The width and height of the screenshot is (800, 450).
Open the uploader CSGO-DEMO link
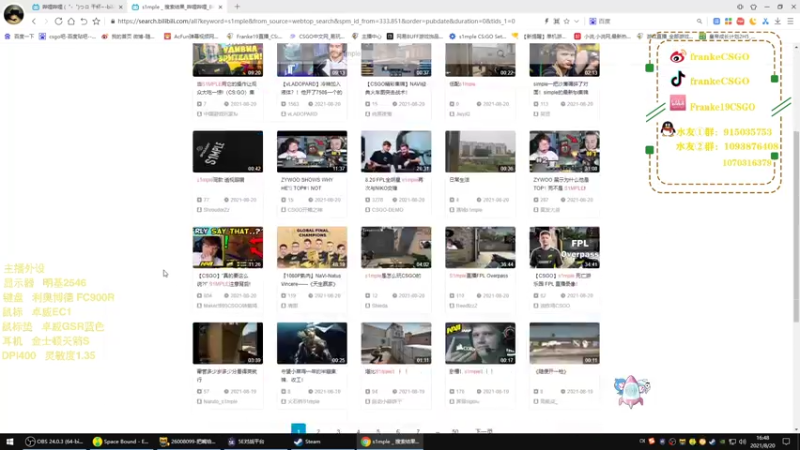click(388, 210)
